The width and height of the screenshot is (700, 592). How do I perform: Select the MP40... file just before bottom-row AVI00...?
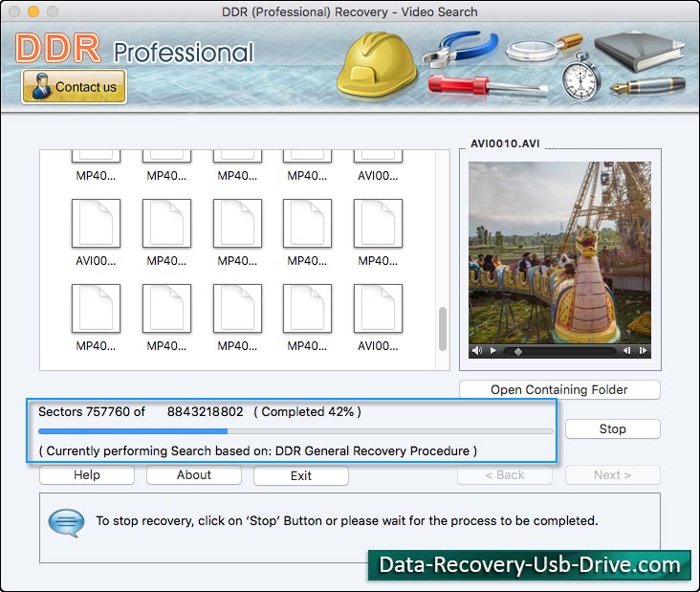pos(307,318)
